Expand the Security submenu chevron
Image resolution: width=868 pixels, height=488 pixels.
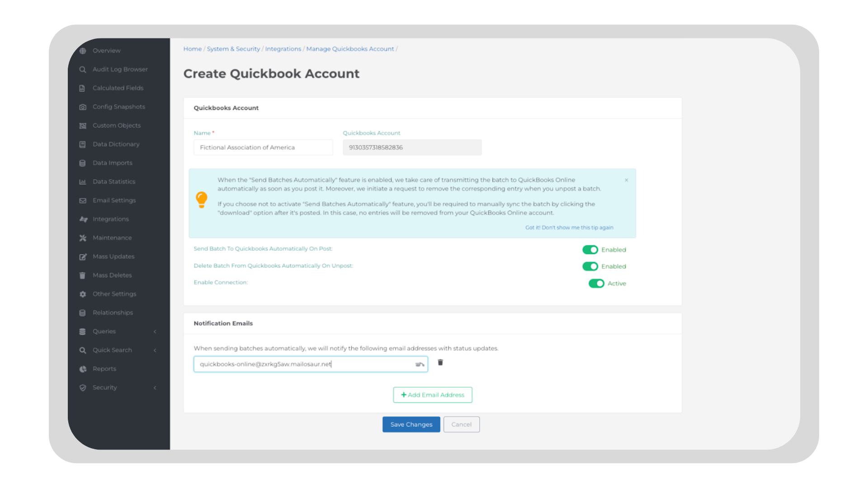point(155,388)
